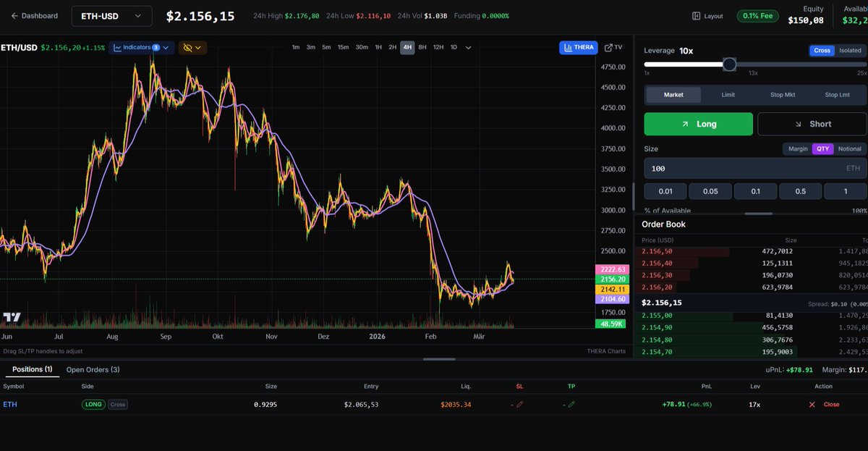Edit take profit pencil icon for ETH
The image size is (868, 451).
(x=571, y=405)
